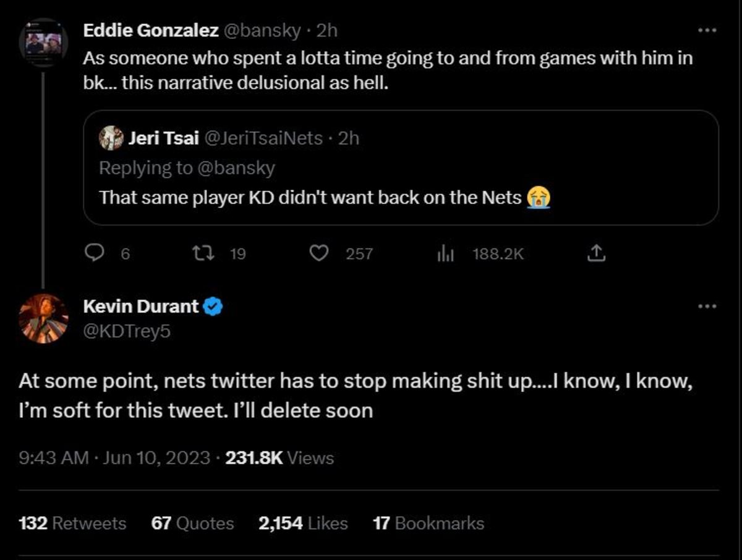Open Kevin Durant display name link
The width and height of the screenshot is (742, 560).
[x=141, y=306]
